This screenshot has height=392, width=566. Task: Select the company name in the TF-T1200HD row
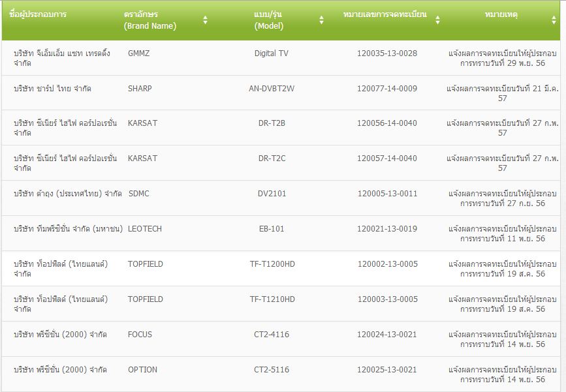[61, 269]
